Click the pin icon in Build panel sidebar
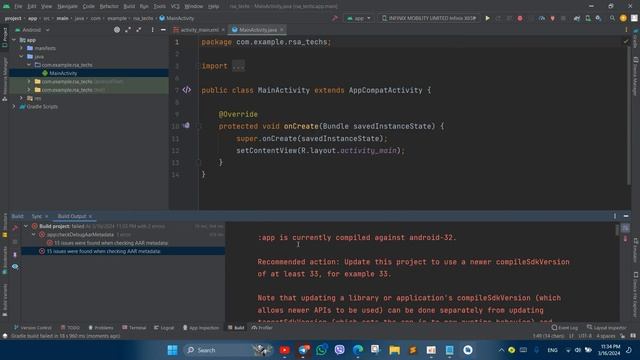 (15, 254)
